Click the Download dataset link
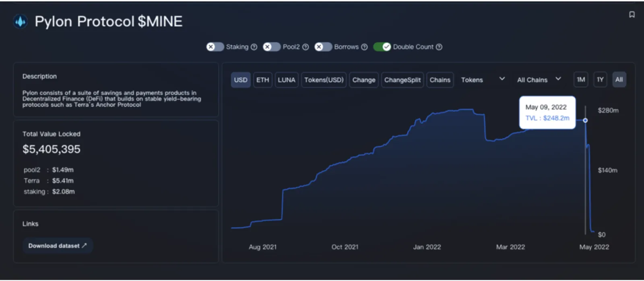644x281 pixels. click(58, 246)
